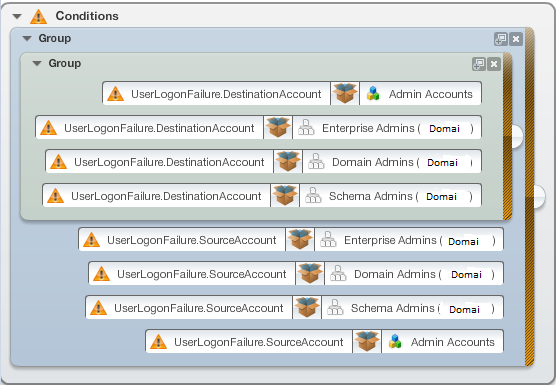Select UserLogonFailure.SourceAccount text in the Admin Accounts row
The width and height of the screenshot is (556, 385).
pyautogui.click(x=258, y=342)
